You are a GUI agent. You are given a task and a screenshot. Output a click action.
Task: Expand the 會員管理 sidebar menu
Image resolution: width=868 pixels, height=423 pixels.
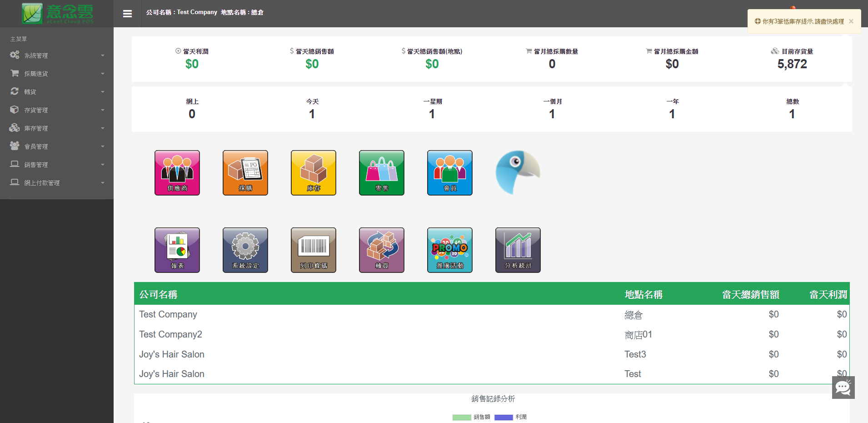point(57,146)
